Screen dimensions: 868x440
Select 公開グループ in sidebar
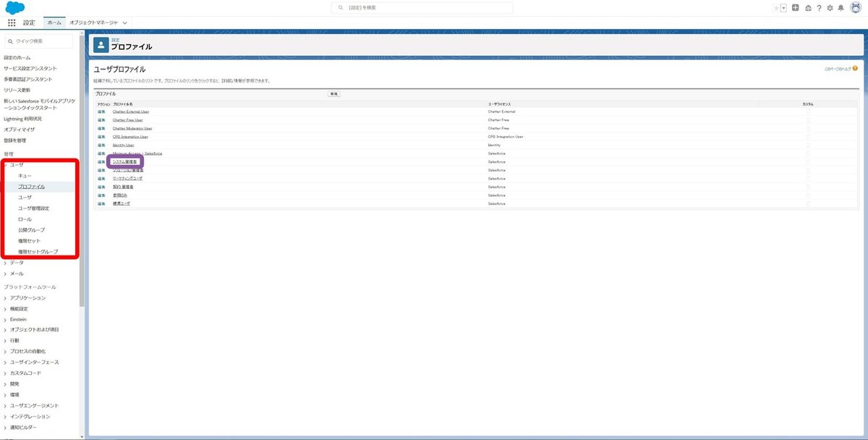[x=31, y=230]
